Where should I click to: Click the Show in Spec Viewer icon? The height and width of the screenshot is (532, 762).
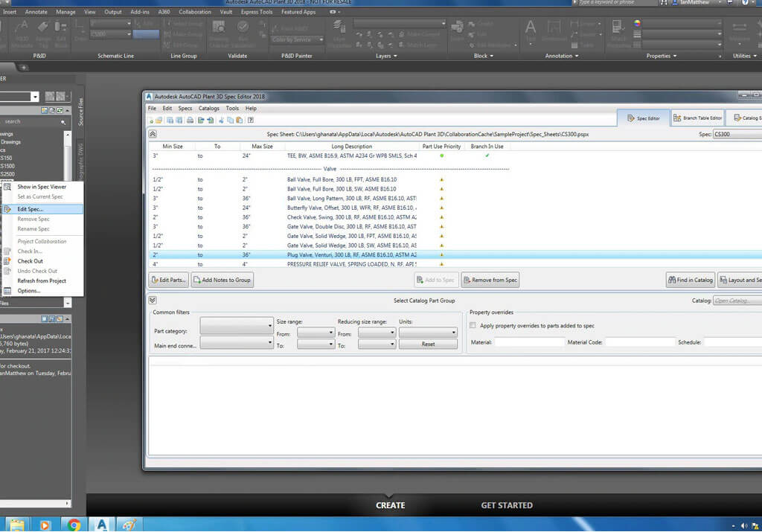7,187
